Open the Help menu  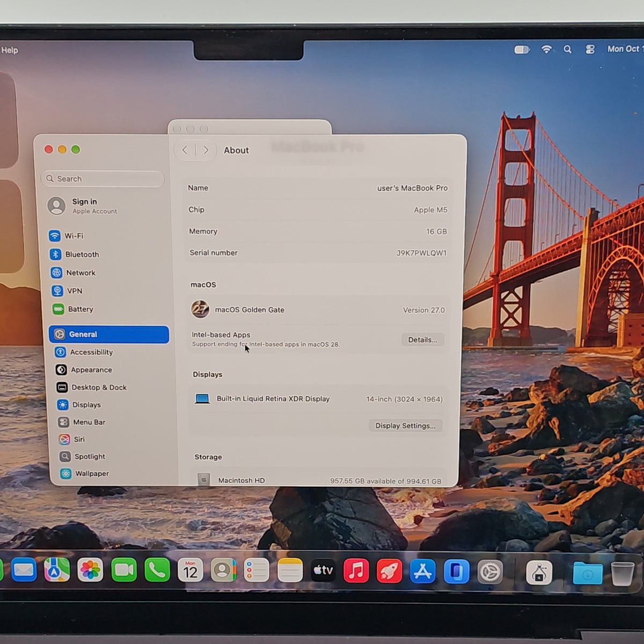pyautogui.click(x=9, y=50)
